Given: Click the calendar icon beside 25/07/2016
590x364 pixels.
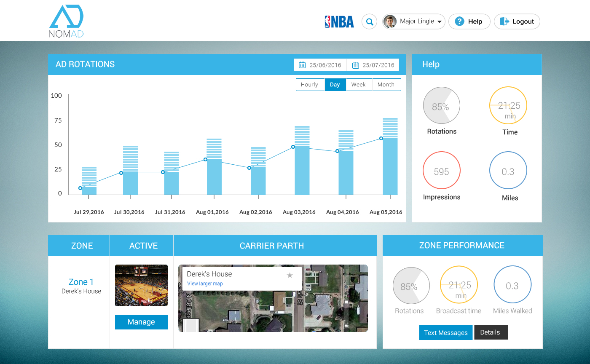Looking at the screenshot, I should [x=355, y=65].
